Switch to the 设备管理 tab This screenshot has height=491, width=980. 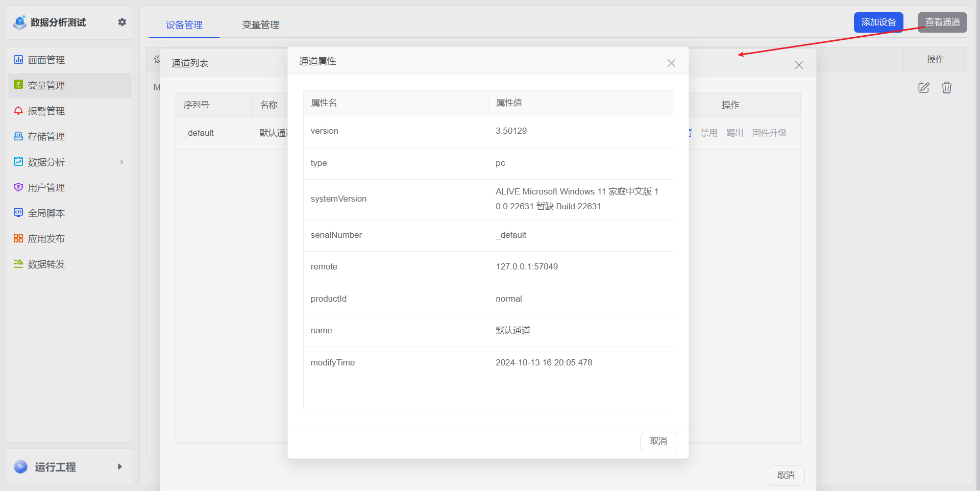click(x=184, y=24)
